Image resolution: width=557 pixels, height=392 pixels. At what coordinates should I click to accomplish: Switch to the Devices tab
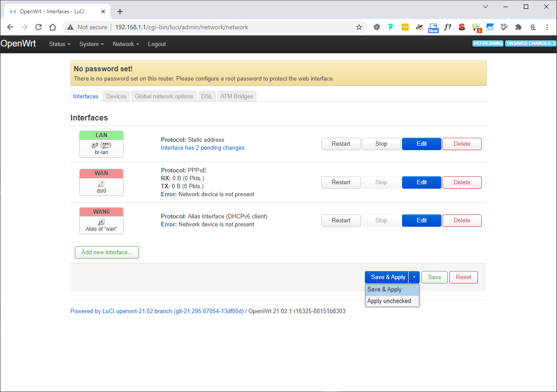click(x=116, y=96)
